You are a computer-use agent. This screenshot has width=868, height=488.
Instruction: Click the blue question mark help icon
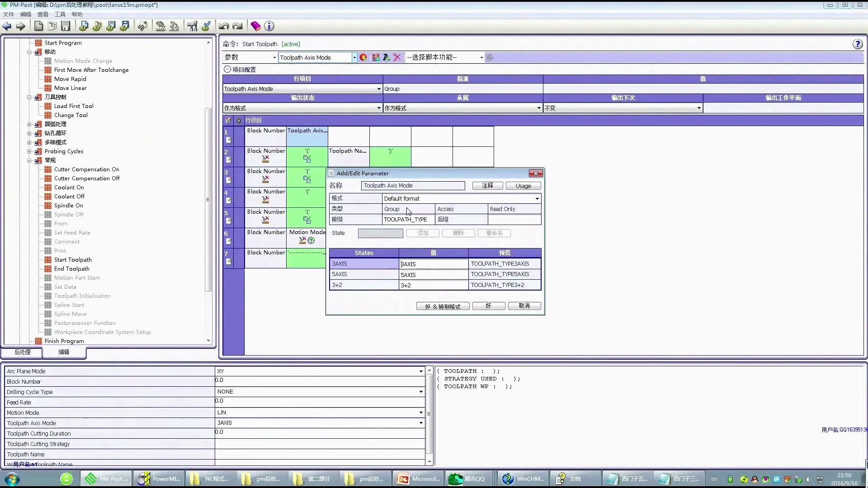pos(857,44)
